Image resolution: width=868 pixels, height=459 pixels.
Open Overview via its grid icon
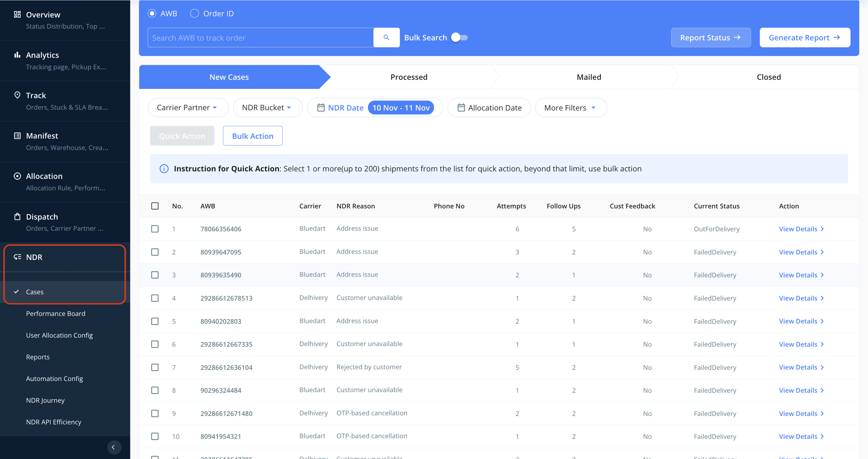coord(17,14)
